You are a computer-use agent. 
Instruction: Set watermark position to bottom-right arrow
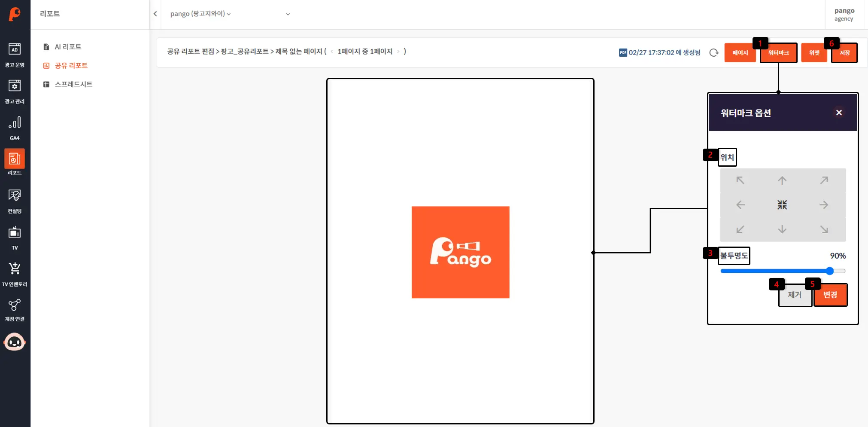pyautogui.click(x=824, y=229)
